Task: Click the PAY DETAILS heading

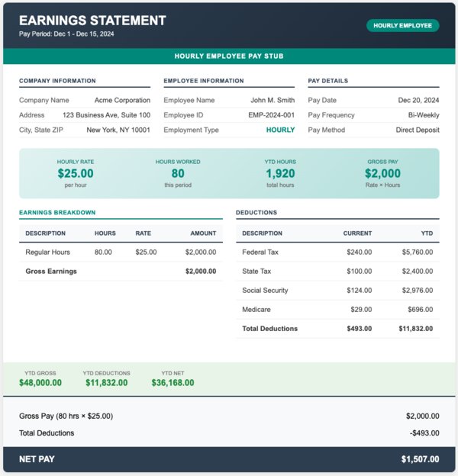Action: 328,81
